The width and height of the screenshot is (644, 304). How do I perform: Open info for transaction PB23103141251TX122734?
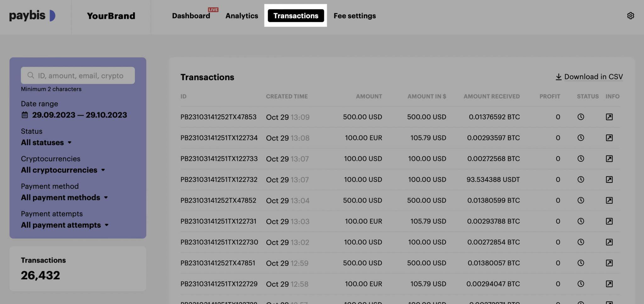coord(609,138)
